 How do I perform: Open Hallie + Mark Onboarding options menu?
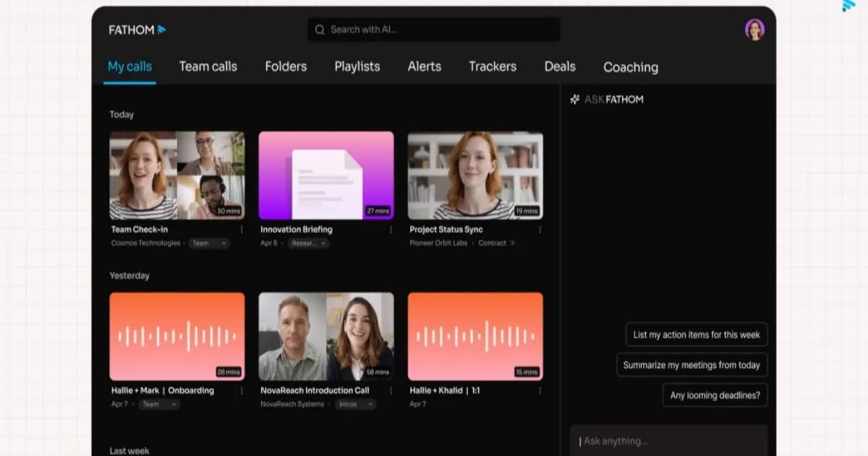tap(242, 390)
